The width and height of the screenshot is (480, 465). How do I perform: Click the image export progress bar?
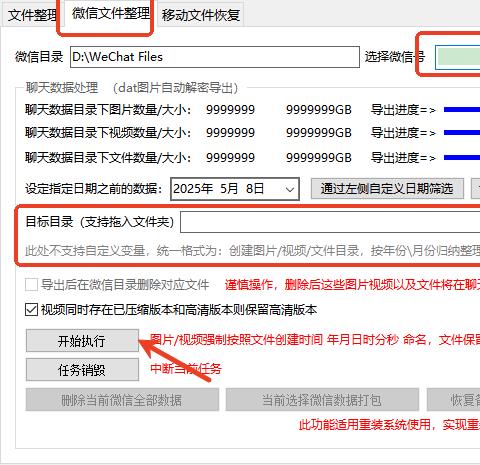(x=462, y=110)
